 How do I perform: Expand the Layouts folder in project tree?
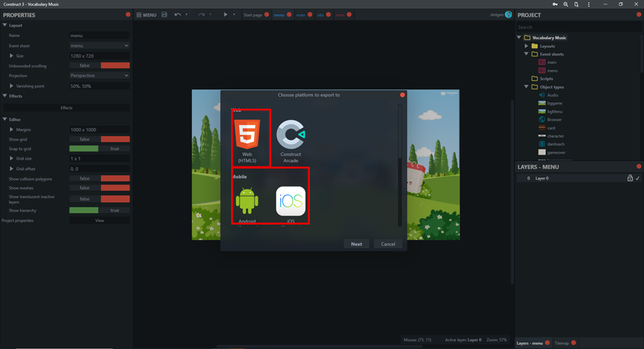tap(527, 46)
